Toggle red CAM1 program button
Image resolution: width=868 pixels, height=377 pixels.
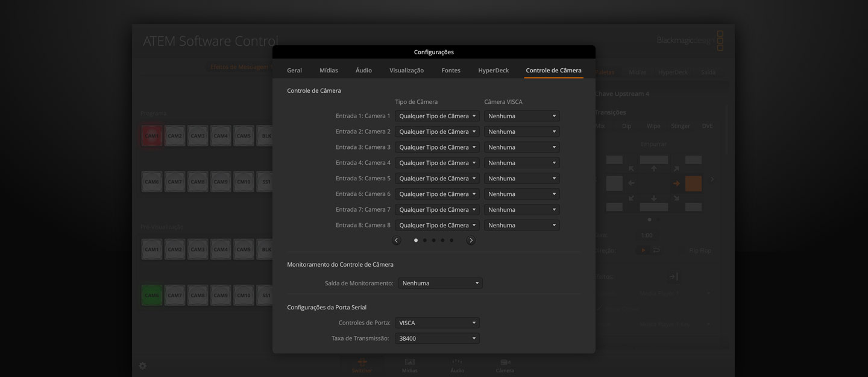click(152, 136)
